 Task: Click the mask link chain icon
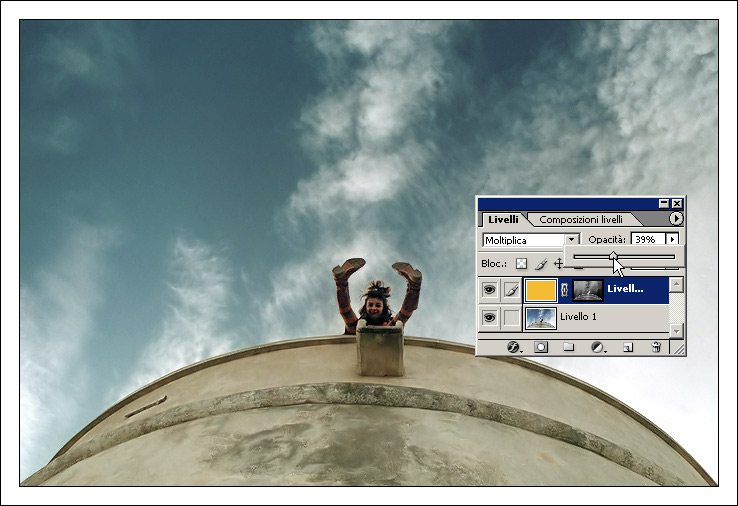coord(564,290)
